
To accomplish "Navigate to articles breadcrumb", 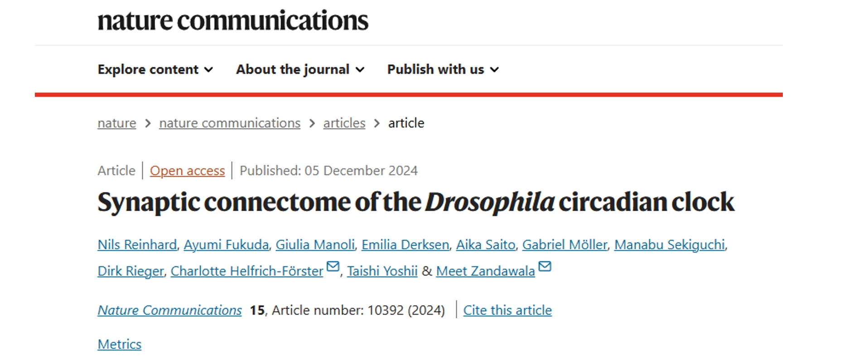I will click(x=344, y=123).
